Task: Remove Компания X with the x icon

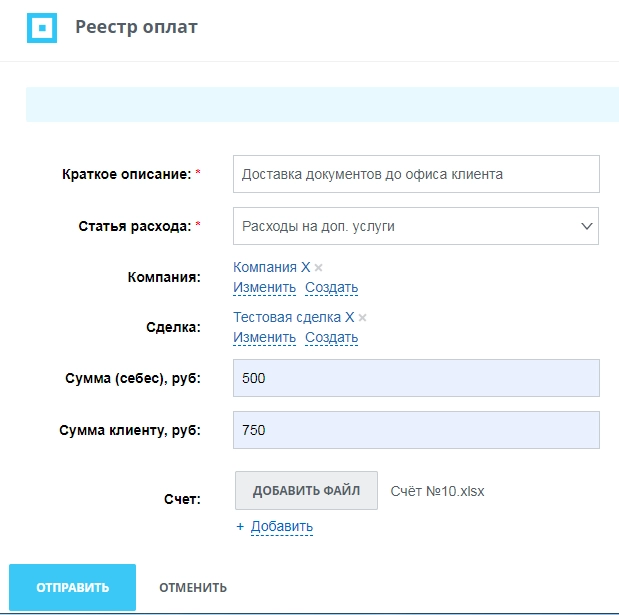Action: click(x=319, y=268)
